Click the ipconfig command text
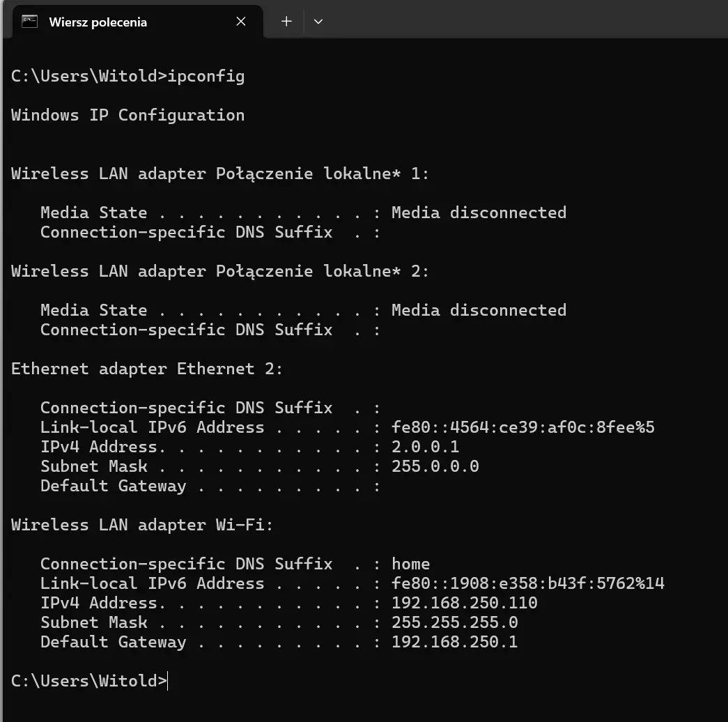The height and width of the screenshot is (722, 728). click(207, 76)
